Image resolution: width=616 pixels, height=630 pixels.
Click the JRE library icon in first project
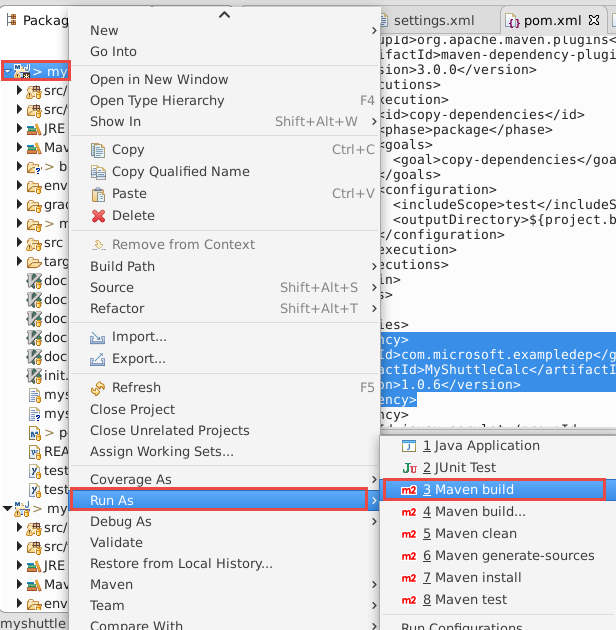coord(34,129)
